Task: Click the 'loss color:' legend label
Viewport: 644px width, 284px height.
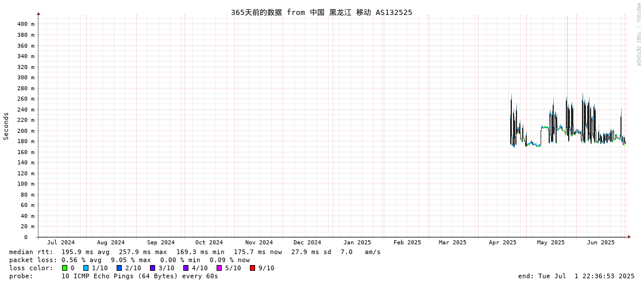Action: click(x=31, y=268)
